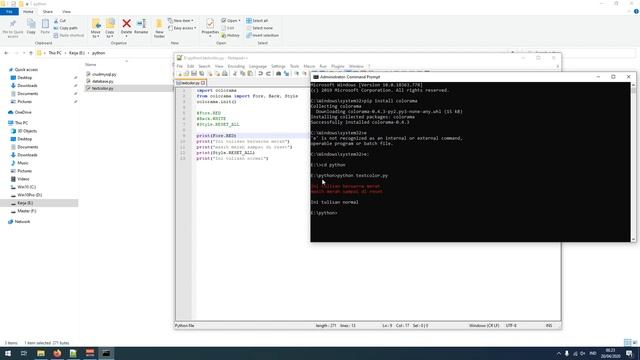Image resolution: width=640 pixels, height=360 pixels.
Task: Click the red Delete X icon in ribbon
Action: 127,24
